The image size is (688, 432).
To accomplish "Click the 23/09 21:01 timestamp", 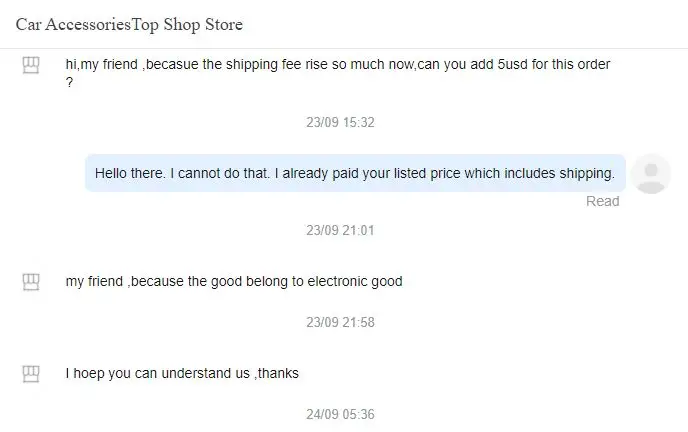I will 340,230.
